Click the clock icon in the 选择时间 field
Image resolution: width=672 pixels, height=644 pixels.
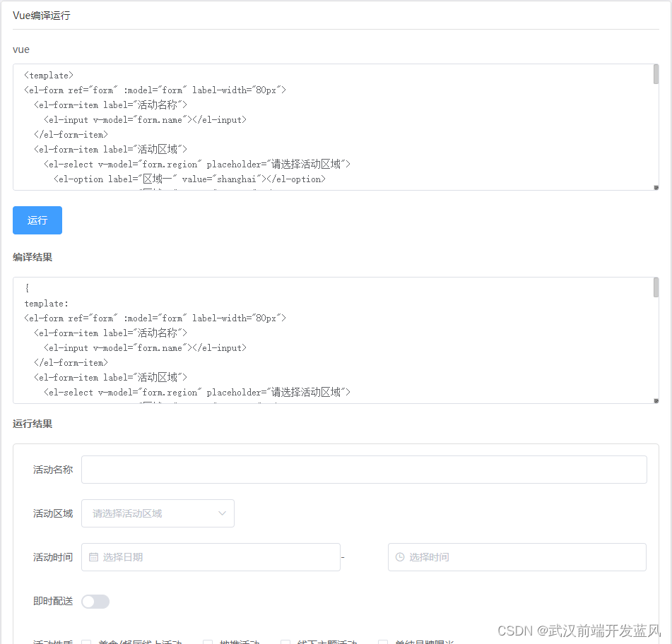click(x=399, y=557)
